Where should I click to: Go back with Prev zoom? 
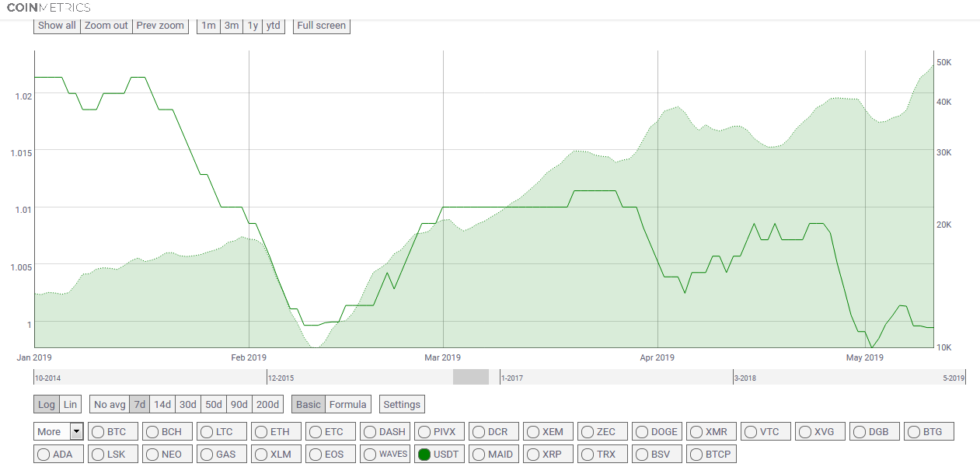tap(161, 25)
